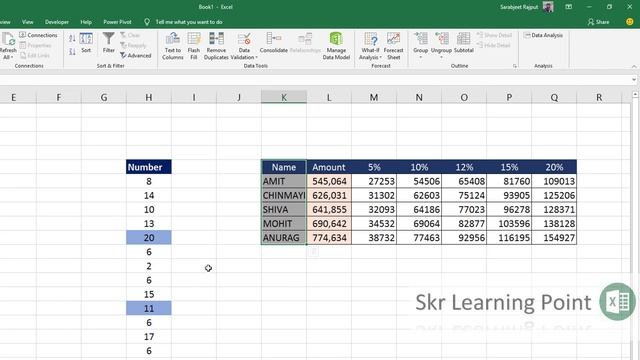Select the amount cell 545,064

click(x=329, y=181)
